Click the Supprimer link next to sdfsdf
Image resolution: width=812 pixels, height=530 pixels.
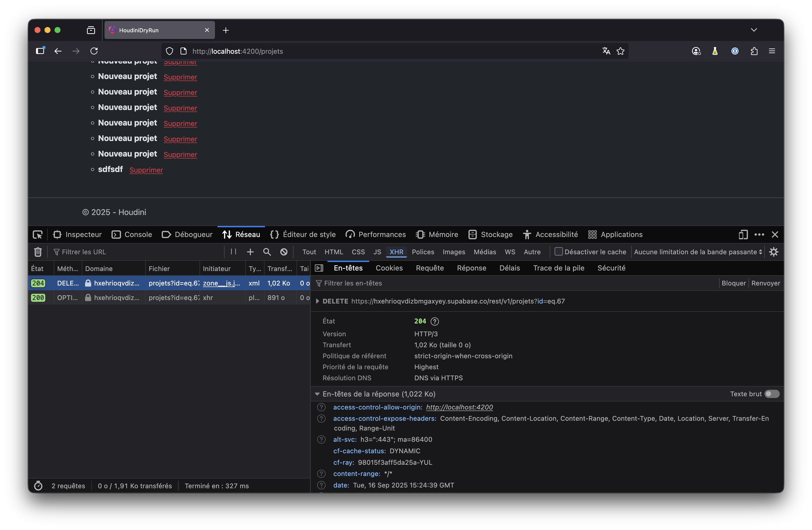[x=146, y=170]
